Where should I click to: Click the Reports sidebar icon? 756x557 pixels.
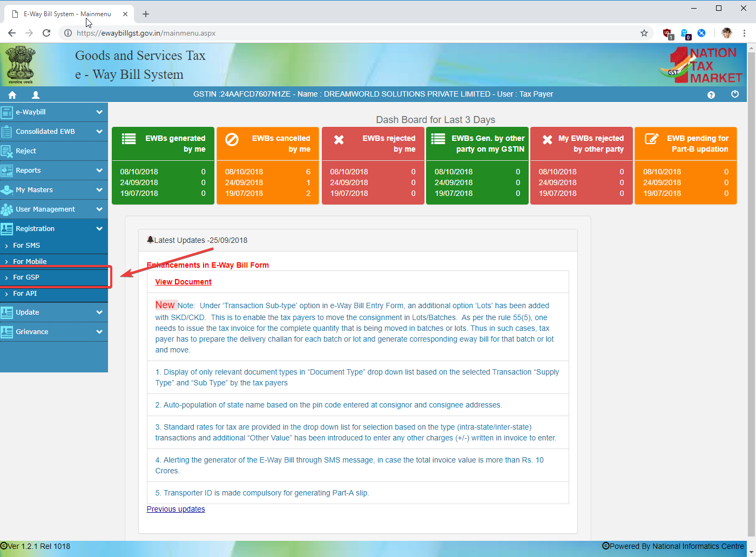point(6,171)
